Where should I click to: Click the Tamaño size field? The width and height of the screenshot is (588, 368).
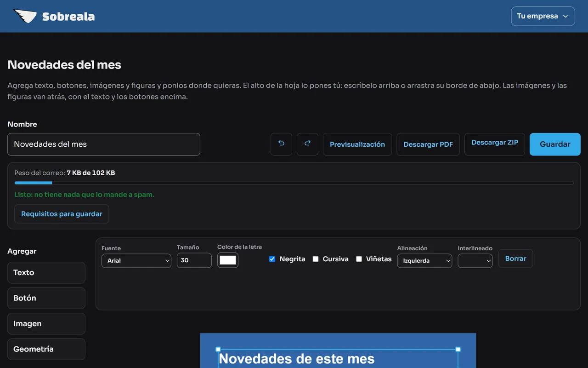(194, 260)
